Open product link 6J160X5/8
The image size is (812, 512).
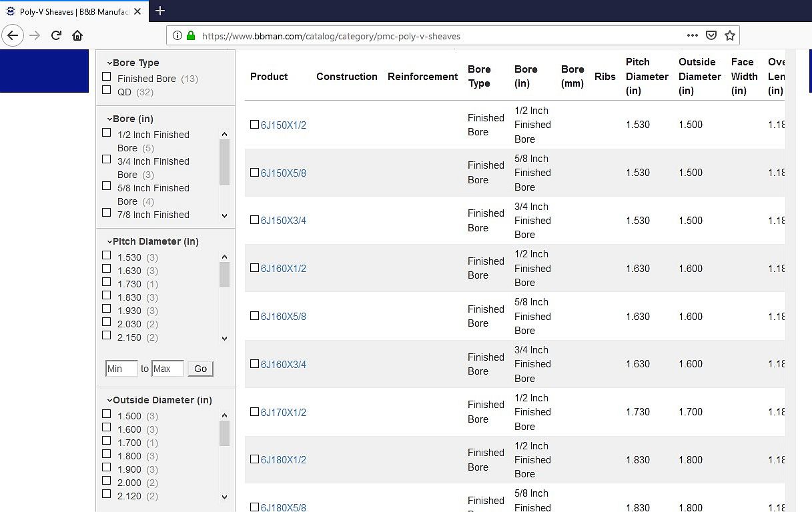tap(284, 317)
